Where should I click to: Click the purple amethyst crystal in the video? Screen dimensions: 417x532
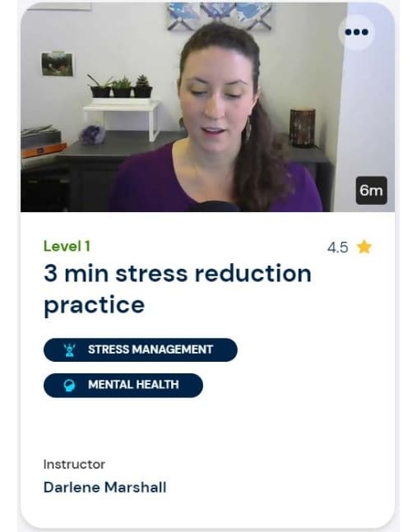tap(92, 135)
